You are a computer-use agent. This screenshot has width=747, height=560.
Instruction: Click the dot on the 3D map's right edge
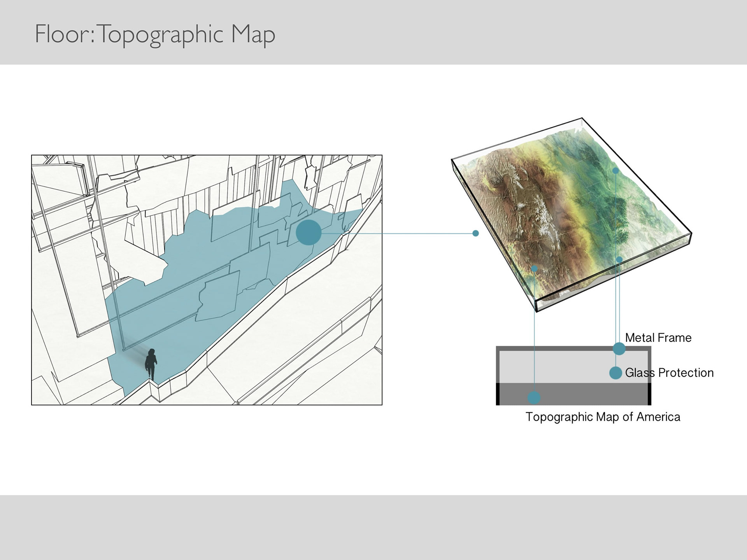click(x=619, y=259)
